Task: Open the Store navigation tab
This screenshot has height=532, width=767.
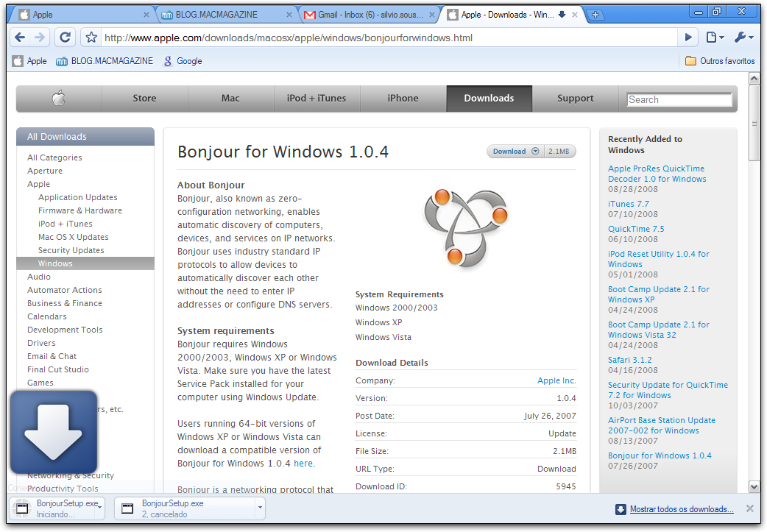Action: tap(145, 99)
